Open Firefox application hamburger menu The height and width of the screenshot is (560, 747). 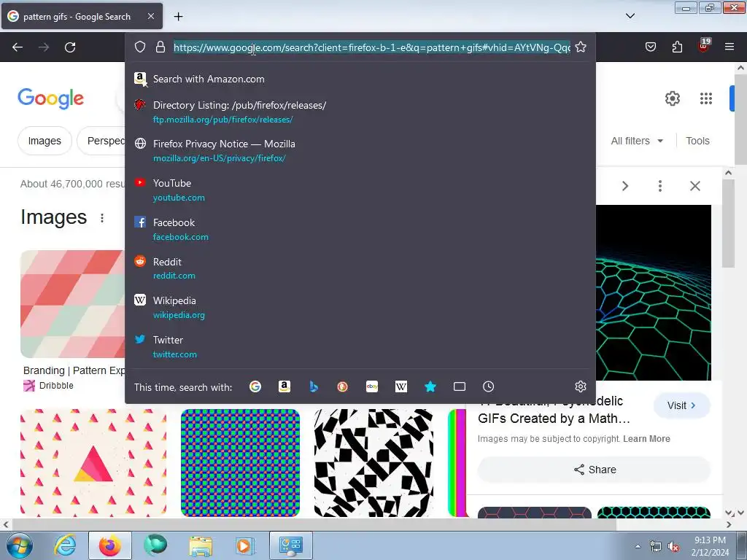[x=729, y=47]
